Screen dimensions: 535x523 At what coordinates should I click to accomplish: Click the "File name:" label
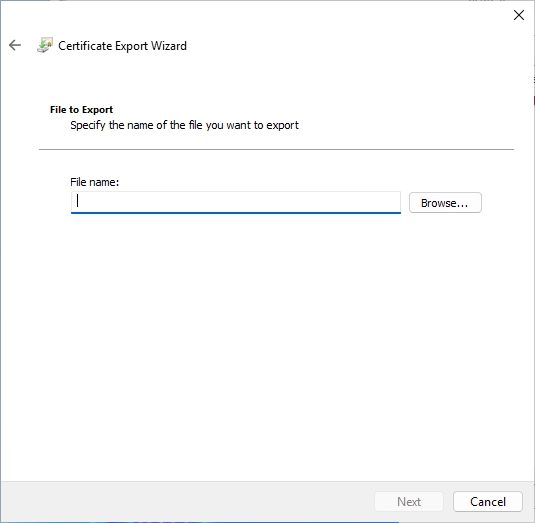coord(95,182)
